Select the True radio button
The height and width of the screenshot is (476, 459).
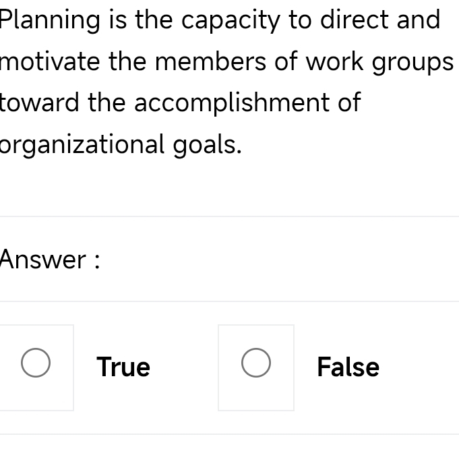pyautogui.click(x=36, y=363)
